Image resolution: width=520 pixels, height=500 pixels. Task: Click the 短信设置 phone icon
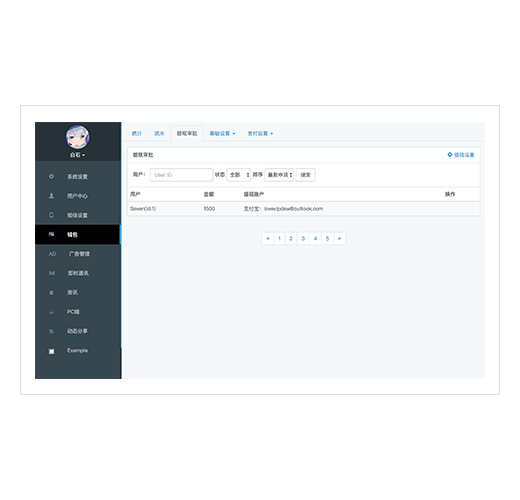[51, 215]
